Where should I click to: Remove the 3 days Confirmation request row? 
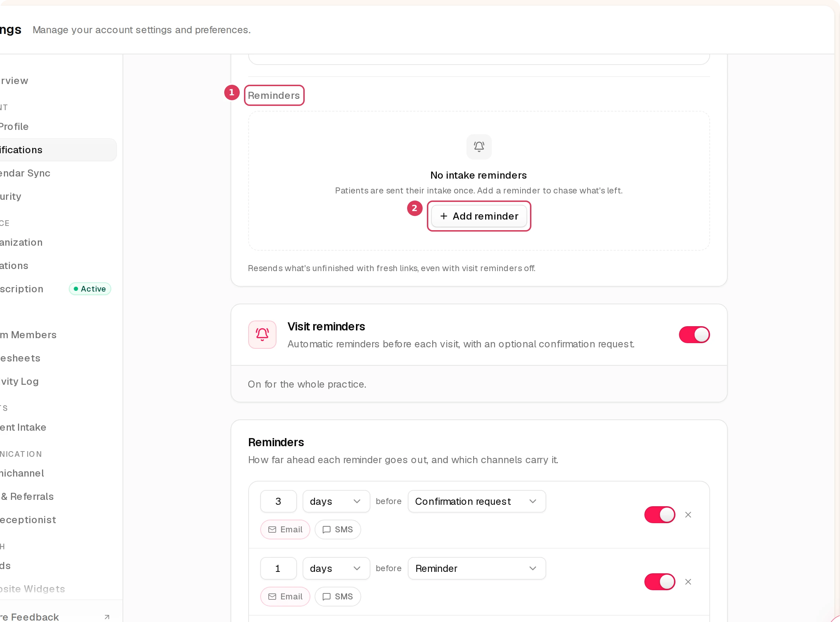(687, 514)
